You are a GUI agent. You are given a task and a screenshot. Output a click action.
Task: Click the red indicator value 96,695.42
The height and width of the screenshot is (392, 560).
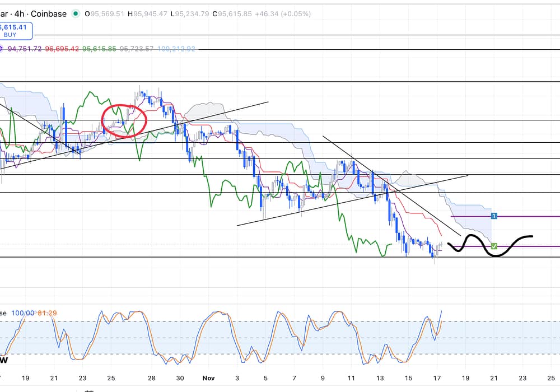62,49
